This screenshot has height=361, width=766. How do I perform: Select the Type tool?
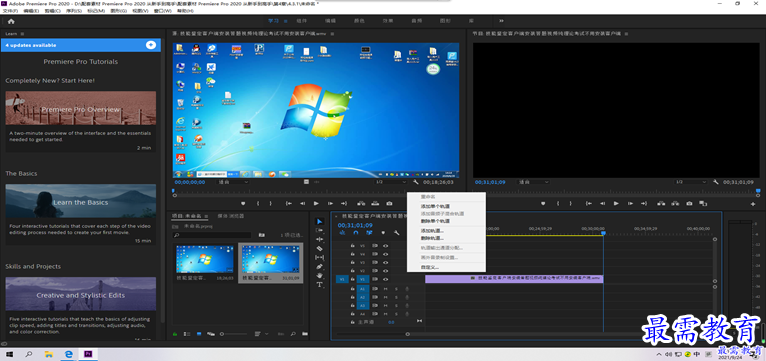click(319, 284)
